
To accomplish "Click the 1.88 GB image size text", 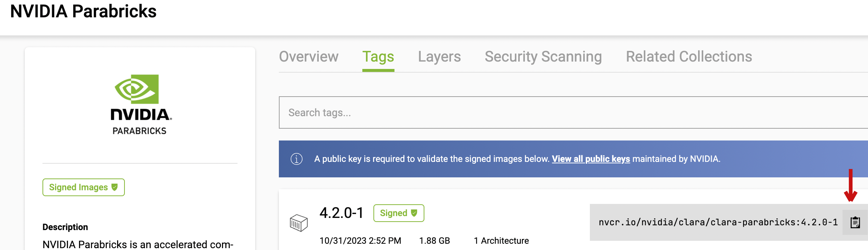I will pos(434,241).
